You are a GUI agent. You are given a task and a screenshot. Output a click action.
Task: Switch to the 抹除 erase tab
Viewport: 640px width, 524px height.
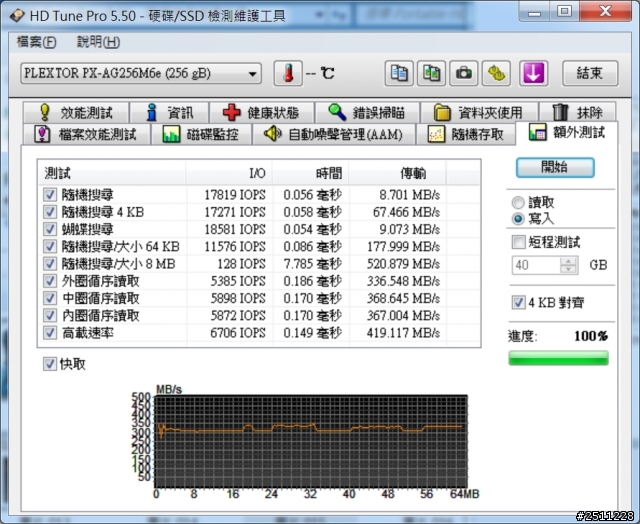[578, 112]
